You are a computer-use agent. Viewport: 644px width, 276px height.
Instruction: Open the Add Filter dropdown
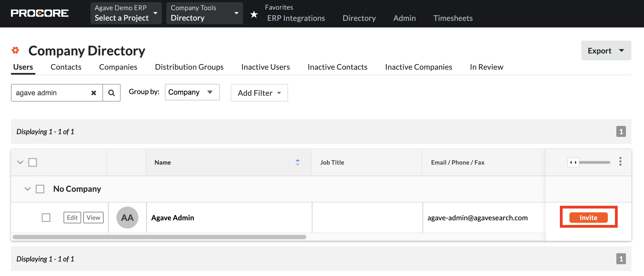[259, 93]
